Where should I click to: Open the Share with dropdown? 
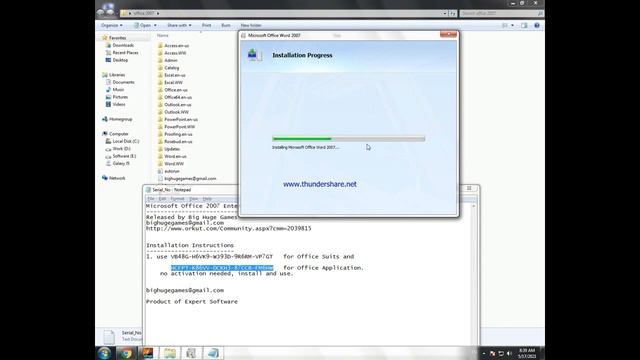[x=179, y=25]
